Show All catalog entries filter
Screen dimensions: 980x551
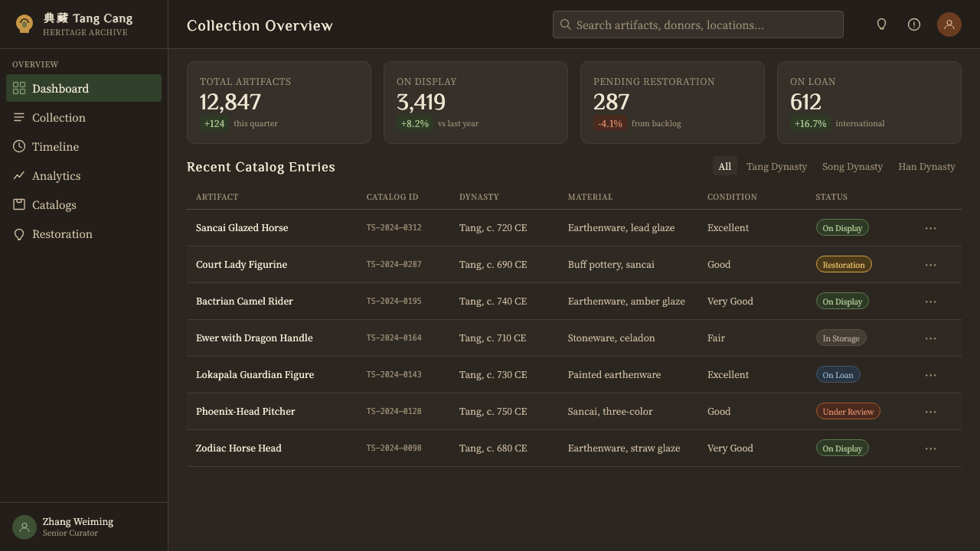pos(724,166)
